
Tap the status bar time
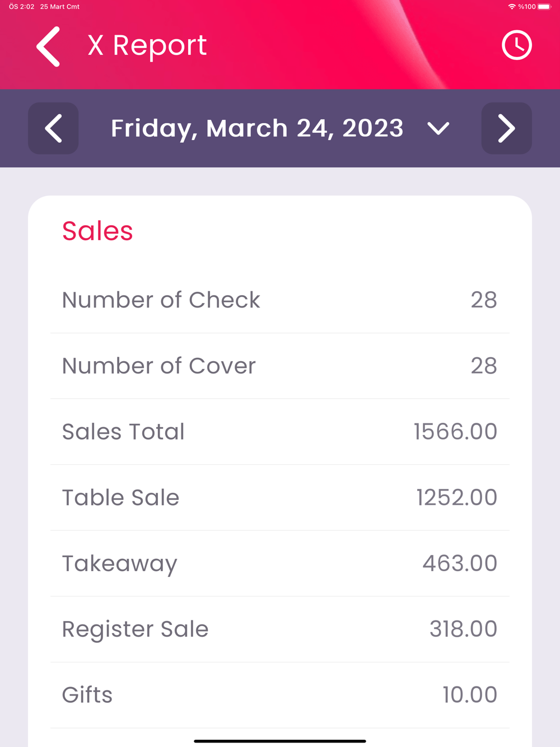coord(21,7)
